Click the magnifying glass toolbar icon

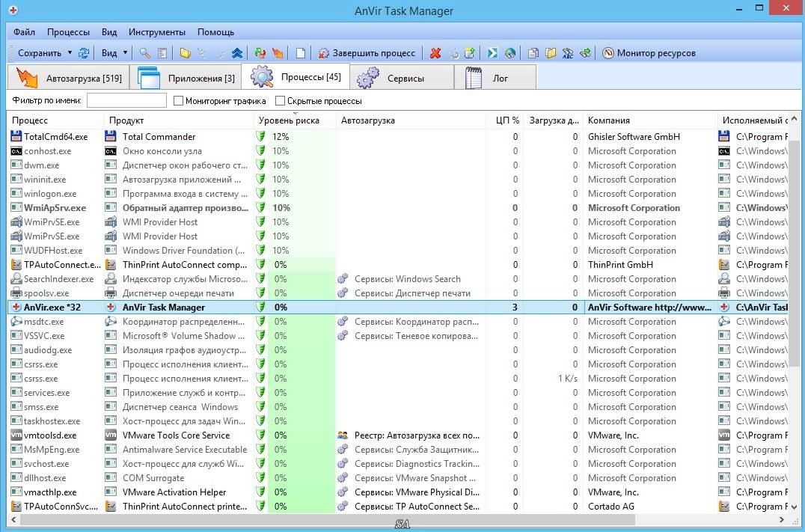pyautogui.click(x=145, y=53)
